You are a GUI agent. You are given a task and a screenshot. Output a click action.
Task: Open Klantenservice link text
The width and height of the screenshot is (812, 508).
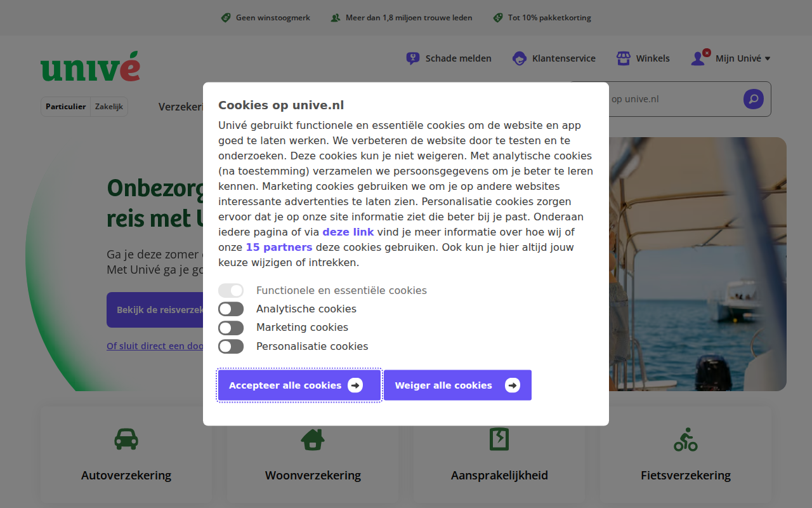click(x=564, y=58)
